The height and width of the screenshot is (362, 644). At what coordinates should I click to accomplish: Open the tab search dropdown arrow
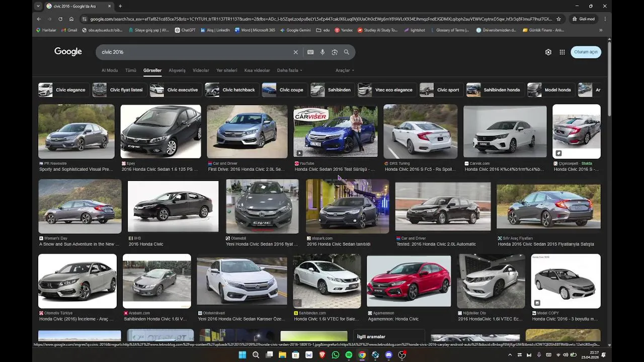38,6
